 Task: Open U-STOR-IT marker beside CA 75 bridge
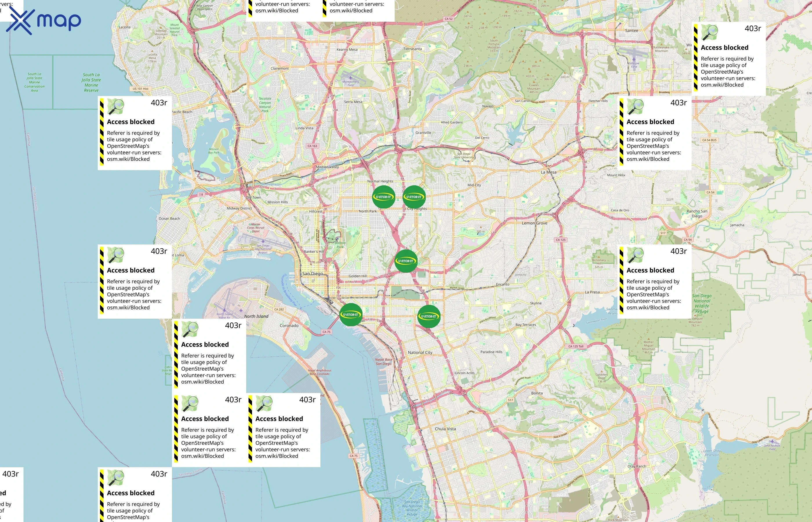click(351, 315)
